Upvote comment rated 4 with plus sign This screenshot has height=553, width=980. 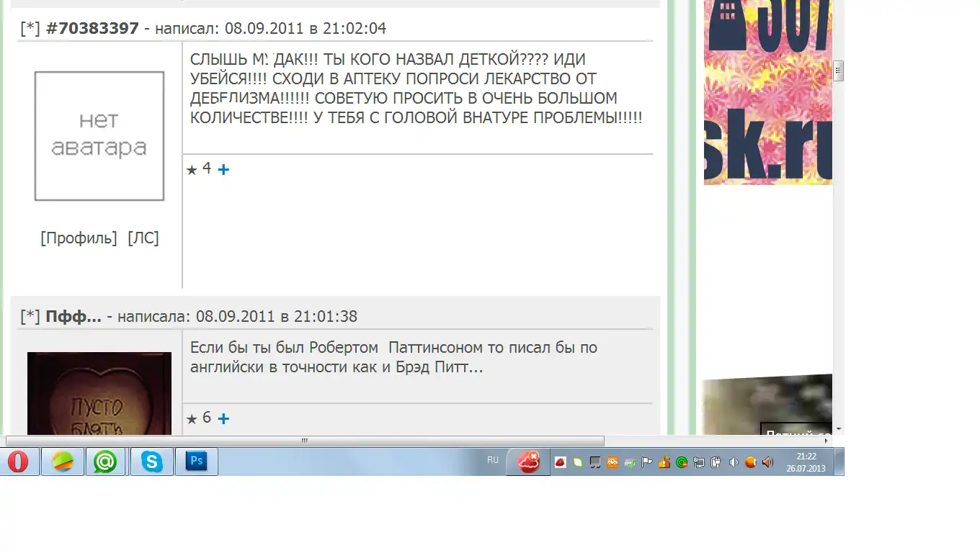[x=223, y=170]
